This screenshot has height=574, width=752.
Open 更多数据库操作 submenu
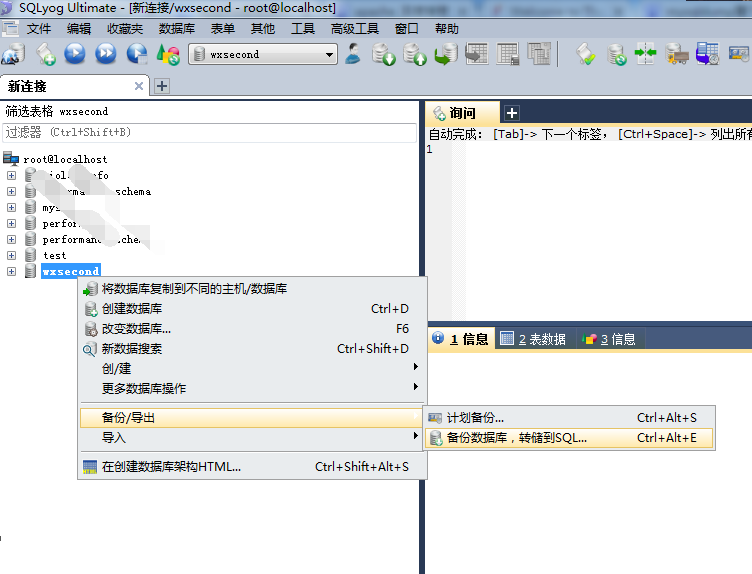click(x=252, y=388)
